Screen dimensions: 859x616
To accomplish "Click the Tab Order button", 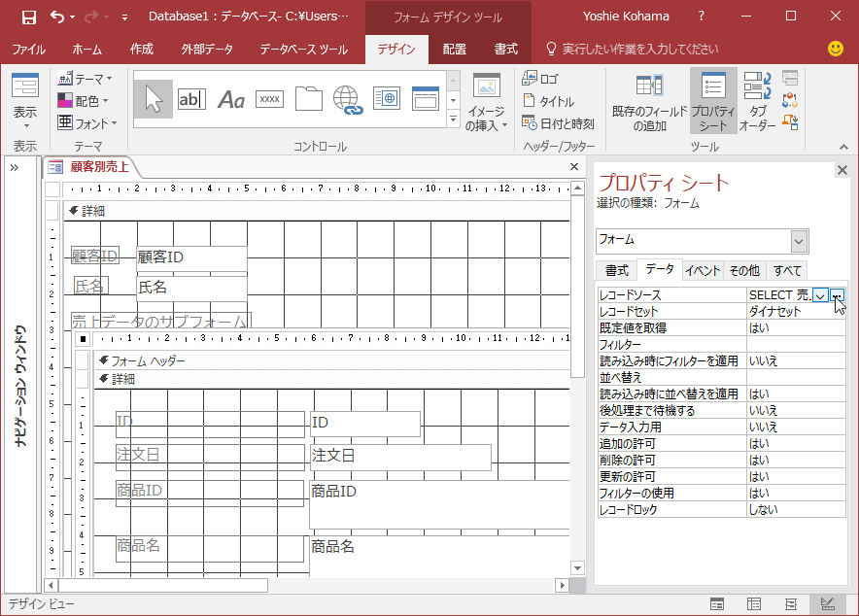I will 758,101.
